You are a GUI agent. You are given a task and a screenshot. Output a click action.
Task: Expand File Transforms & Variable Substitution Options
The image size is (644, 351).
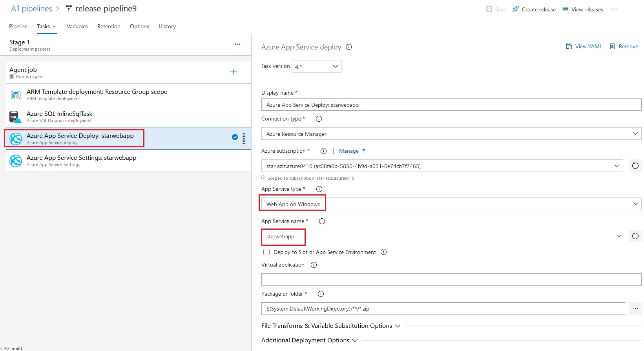coord(331,326)
